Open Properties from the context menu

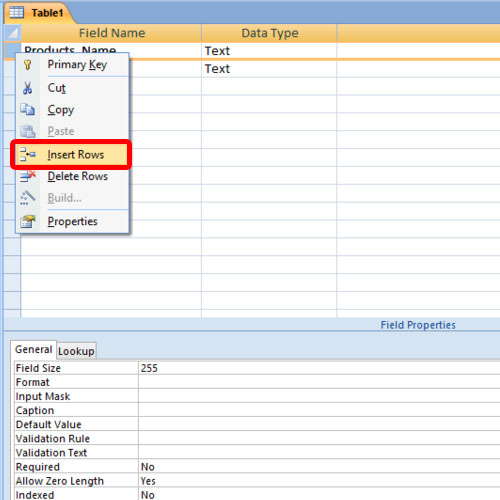click(72, 221)
